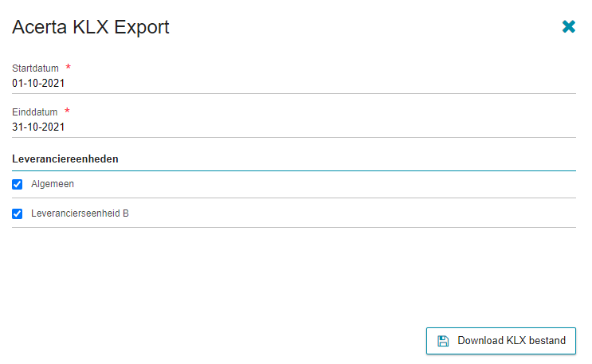Uncheck the Algemeen checkbox

(17, 184)
